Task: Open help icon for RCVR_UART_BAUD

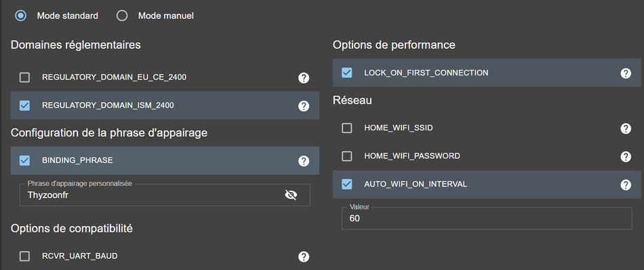Action: point(304,257)
